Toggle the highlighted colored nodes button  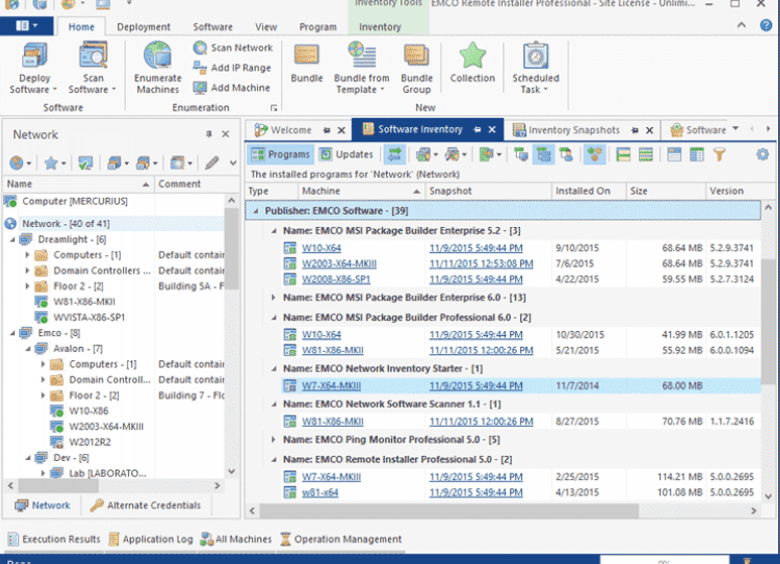(594, 155)
